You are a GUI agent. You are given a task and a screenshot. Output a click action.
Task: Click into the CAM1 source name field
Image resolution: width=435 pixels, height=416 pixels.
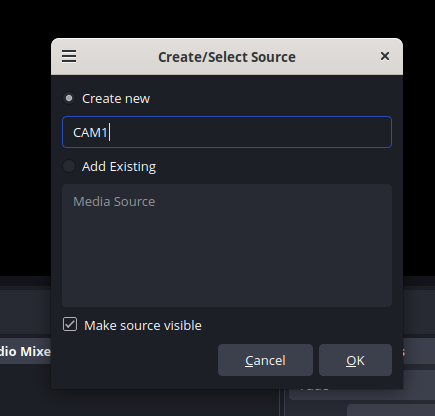coord(227,132)
